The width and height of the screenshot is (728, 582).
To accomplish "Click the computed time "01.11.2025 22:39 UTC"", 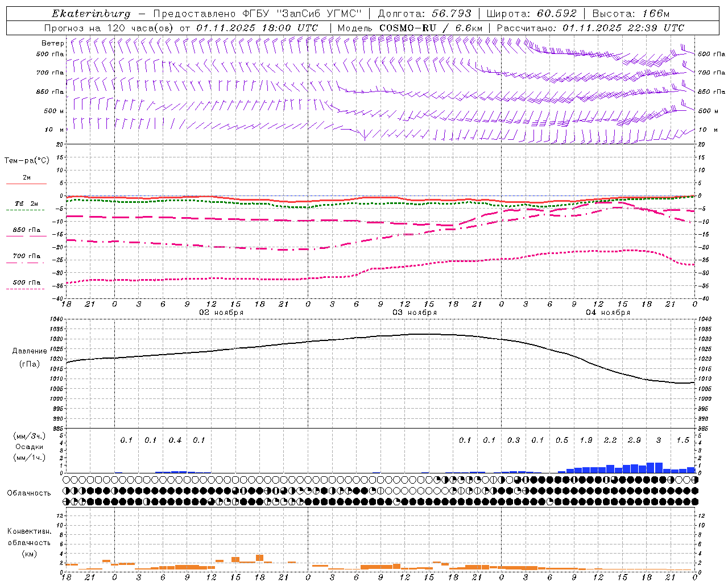I will (623, 28).
